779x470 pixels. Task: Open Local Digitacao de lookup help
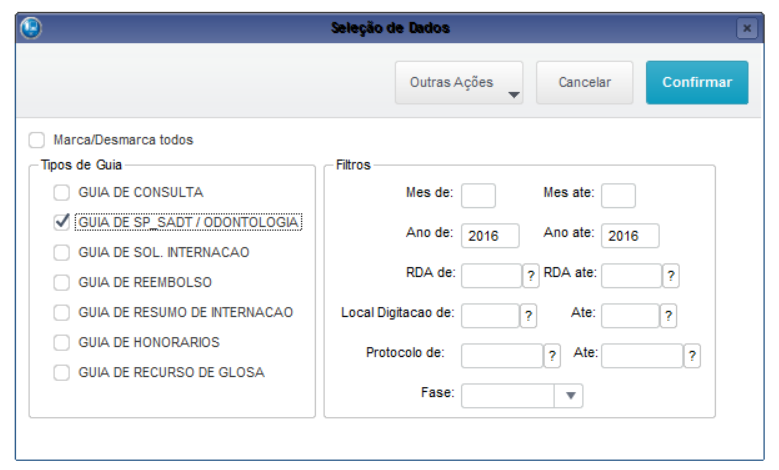528,316
